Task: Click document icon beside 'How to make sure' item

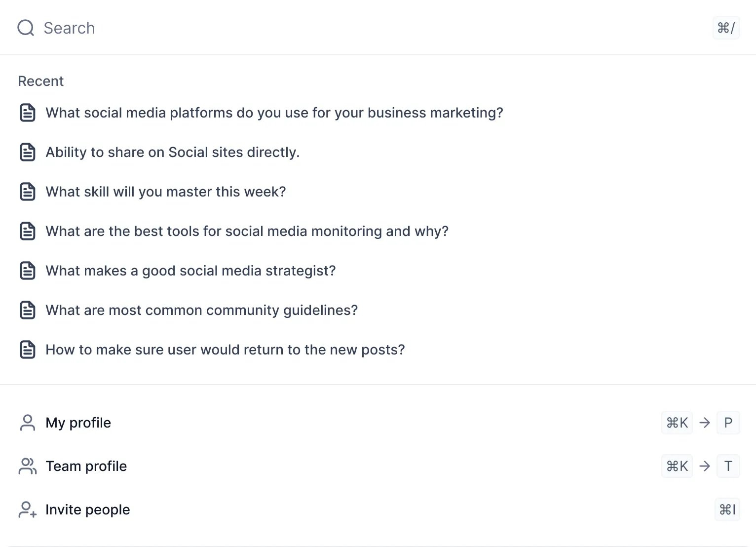Action: 28,350
